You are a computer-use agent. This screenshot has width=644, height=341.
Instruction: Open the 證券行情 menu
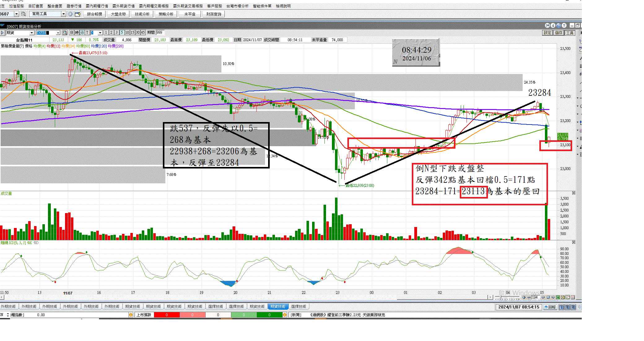pos(74,6)
